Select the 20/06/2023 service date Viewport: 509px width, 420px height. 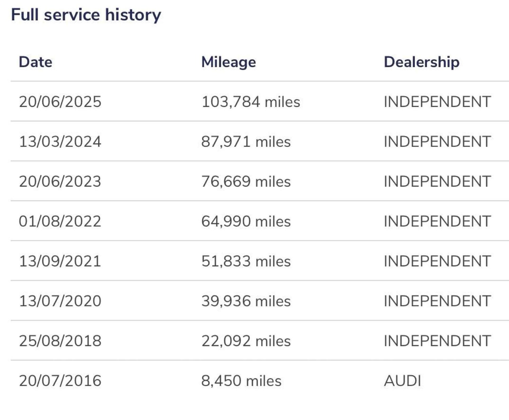pyautogui.click(x=60, y=181)
